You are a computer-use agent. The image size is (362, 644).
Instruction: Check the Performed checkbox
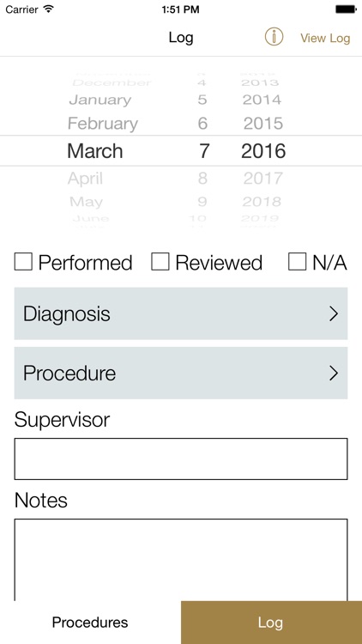tap(23, 262)
